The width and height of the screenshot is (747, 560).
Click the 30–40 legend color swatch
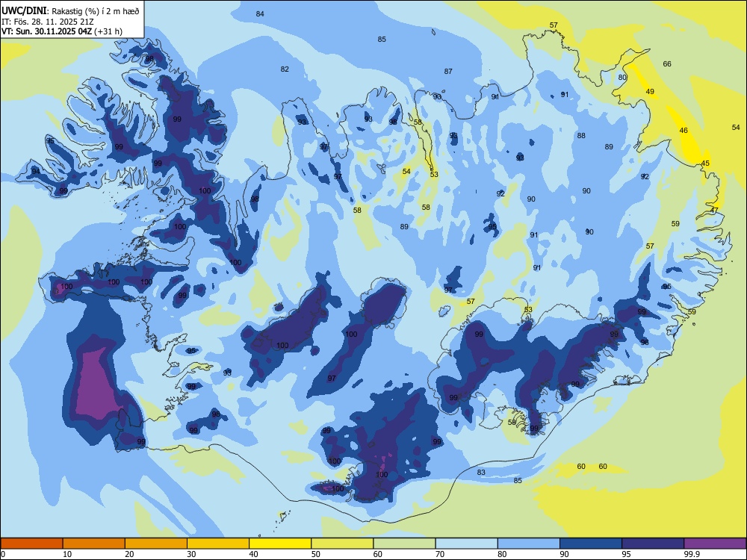[x=218, y=544]
